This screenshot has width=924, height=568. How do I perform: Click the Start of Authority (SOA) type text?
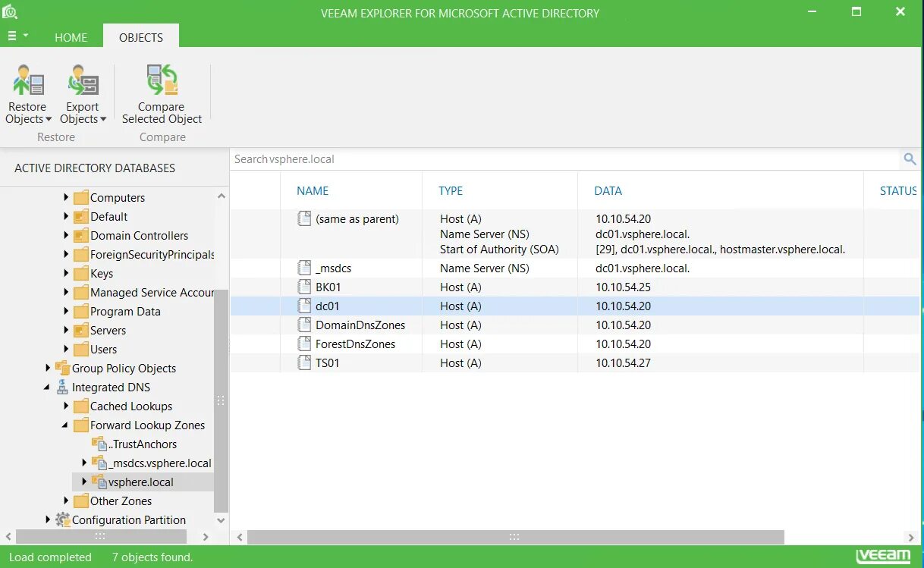coord(499,249)
